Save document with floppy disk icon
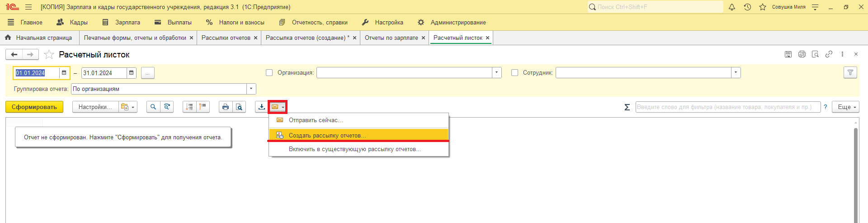The width and height of the screenshot is (868, 223). 788,54
